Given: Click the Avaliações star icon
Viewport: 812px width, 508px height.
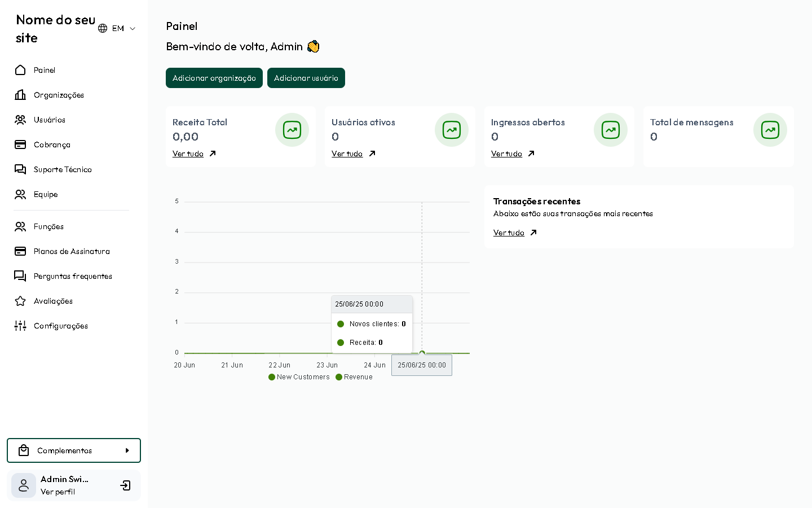Looking at the screenshot, I should (x=20, y=301).
